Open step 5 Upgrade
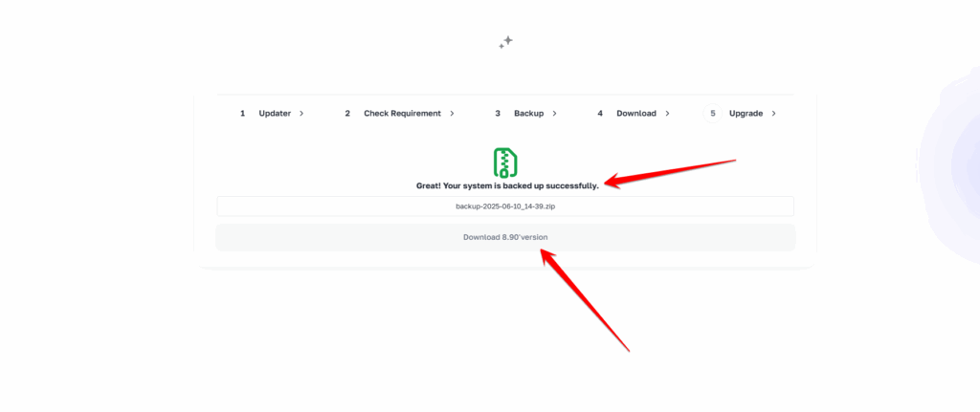980x412 pixels. click(740, 114)
